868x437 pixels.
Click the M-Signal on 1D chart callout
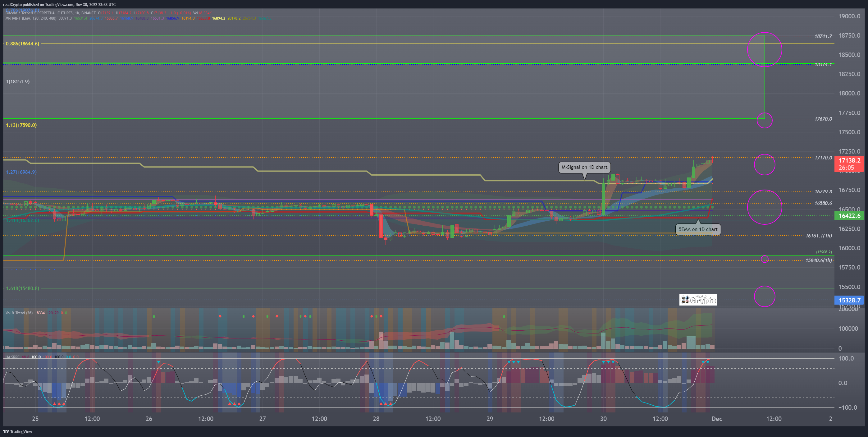pyautogui.click(x=584, y=167)
